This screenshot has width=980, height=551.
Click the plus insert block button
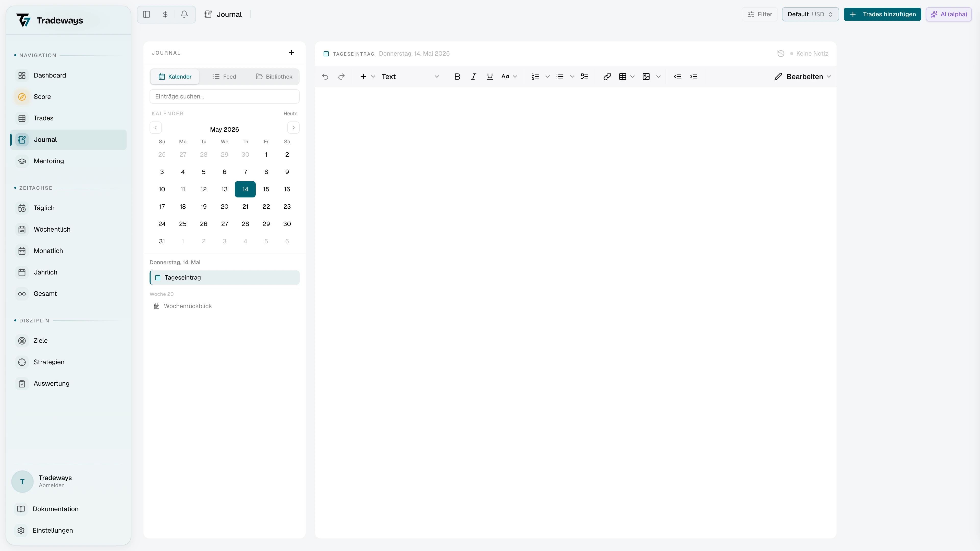pyautogui.click(x=363, y=77)
